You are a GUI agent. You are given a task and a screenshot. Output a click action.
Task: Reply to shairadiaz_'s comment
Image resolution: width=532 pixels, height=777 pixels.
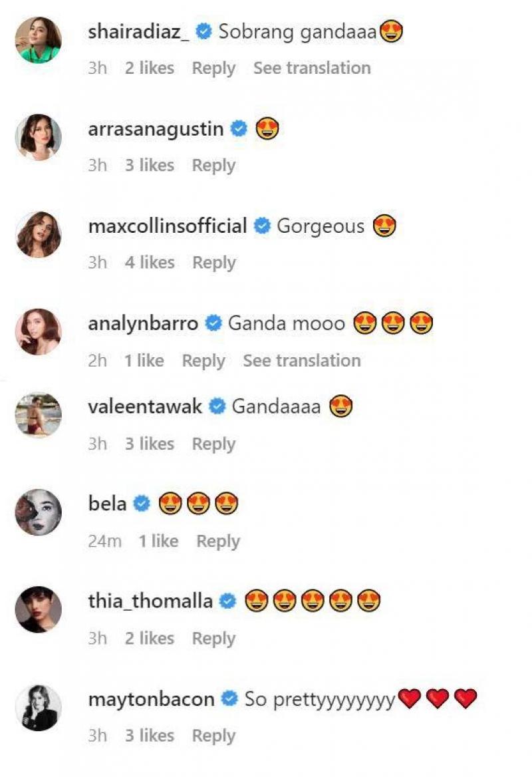[x=213, y=68]
